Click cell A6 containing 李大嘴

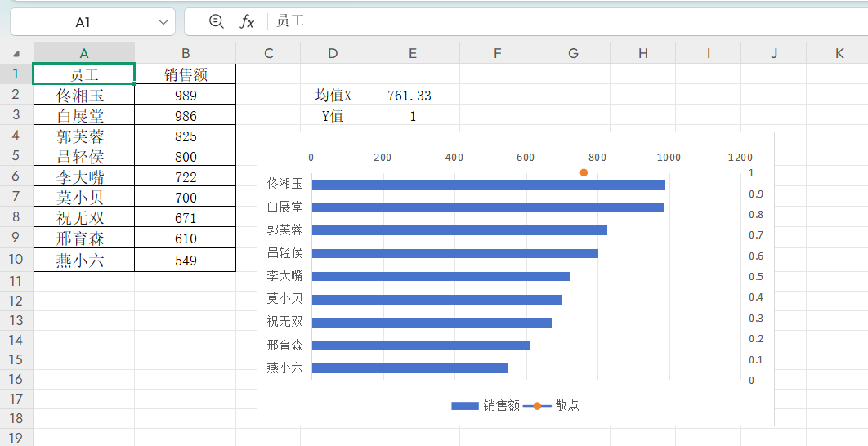(81, 177)
